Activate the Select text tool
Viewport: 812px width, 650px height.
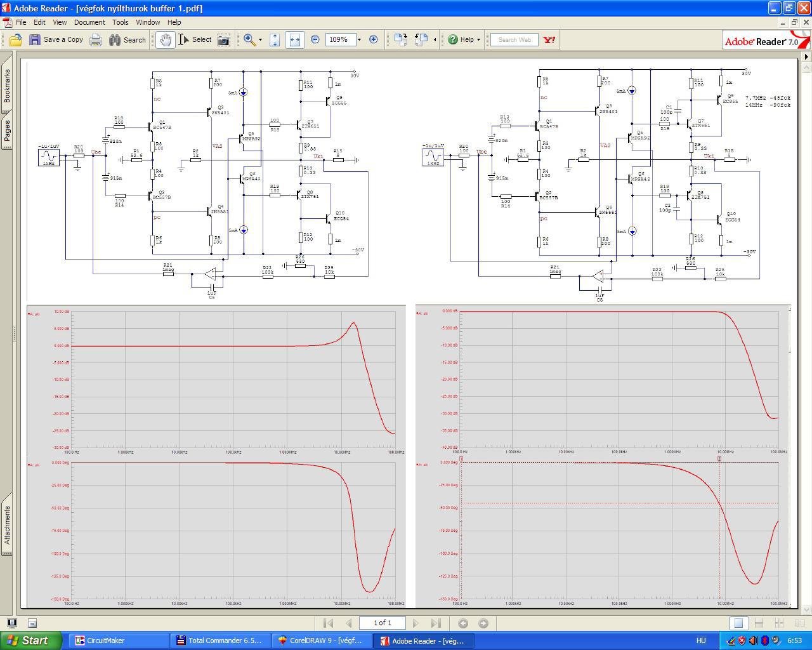click(195, 39)
